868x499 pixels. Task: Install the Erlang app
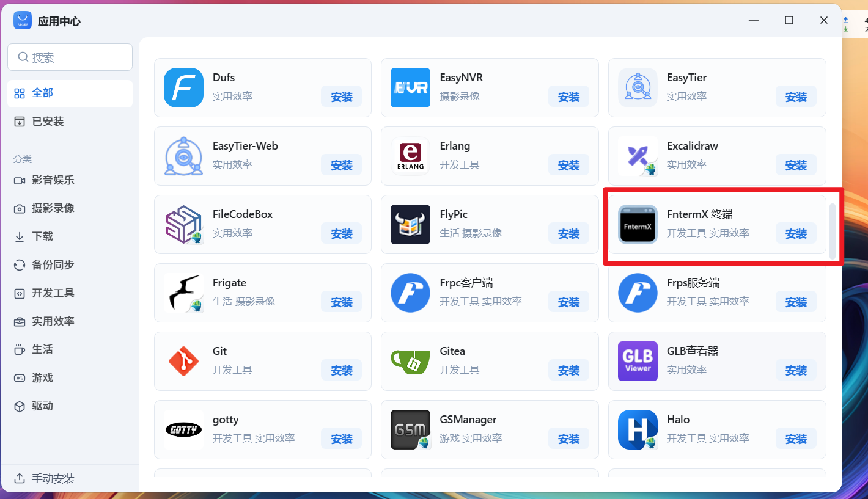point(568,165)
